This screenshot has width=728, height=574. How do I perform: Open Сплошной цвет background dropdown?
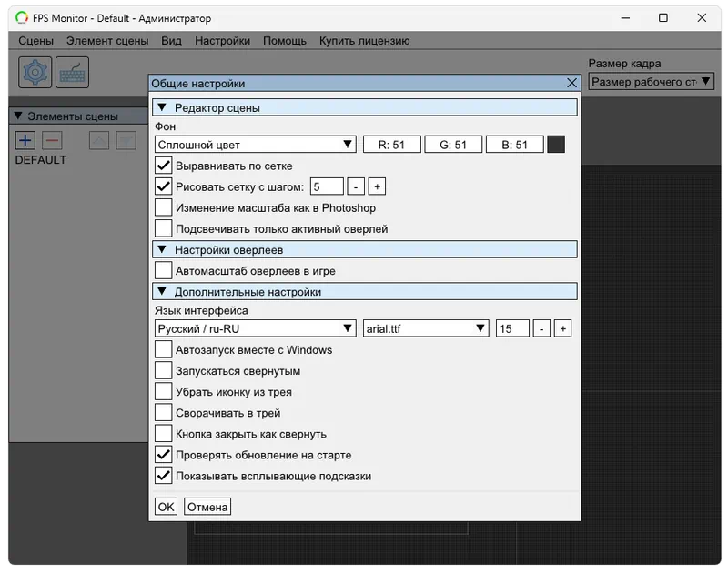[256, 145]
